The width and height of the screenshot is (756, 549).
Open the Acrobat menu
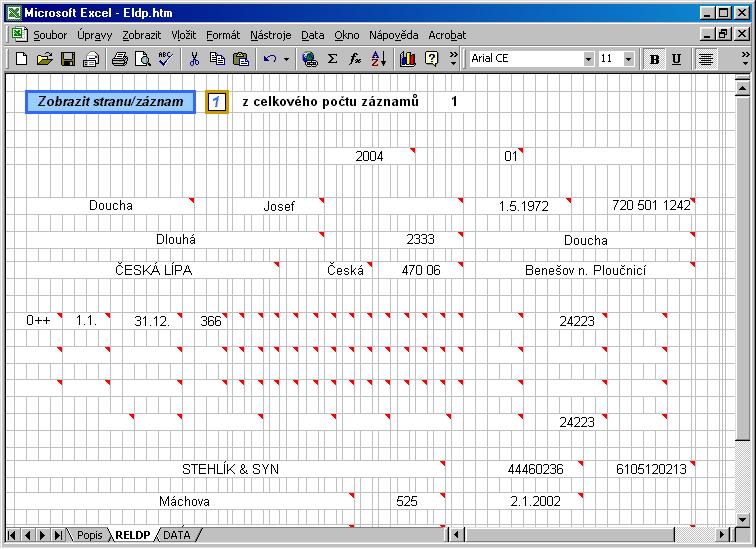pyautogui.click(x=447, y=35)
